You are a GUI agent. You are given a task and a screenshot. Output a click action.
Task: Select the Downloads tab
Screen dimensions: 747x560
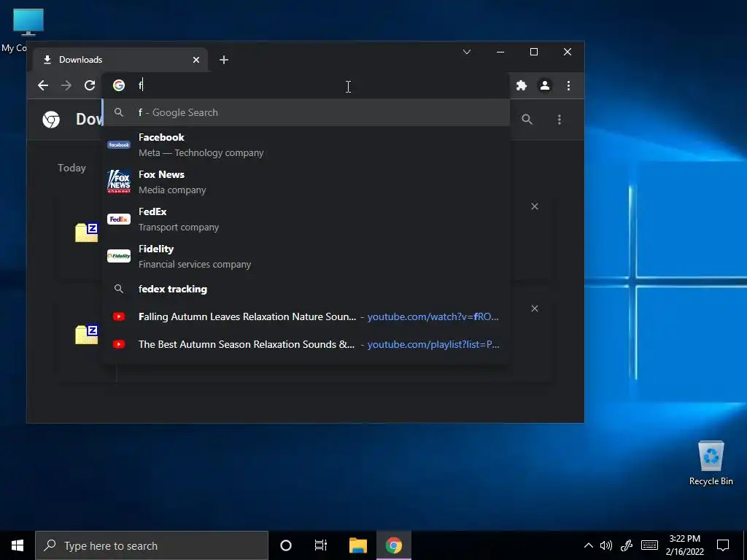tap(120, 60)
